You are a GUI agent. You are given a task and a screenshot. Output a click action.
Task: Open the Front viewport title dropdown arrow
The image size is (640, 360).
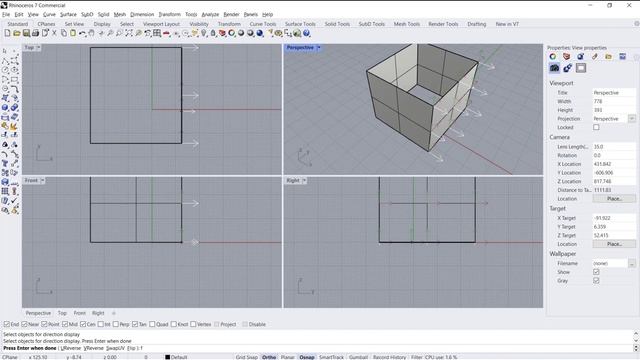point(42,180)
